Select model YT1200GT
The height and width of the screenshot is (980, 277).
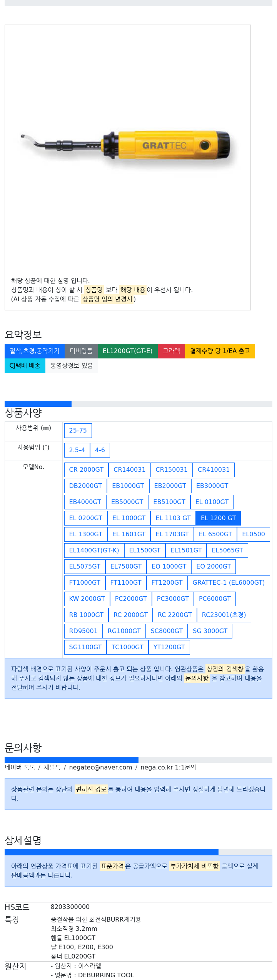pyautogui.click(x=169, y=647)
